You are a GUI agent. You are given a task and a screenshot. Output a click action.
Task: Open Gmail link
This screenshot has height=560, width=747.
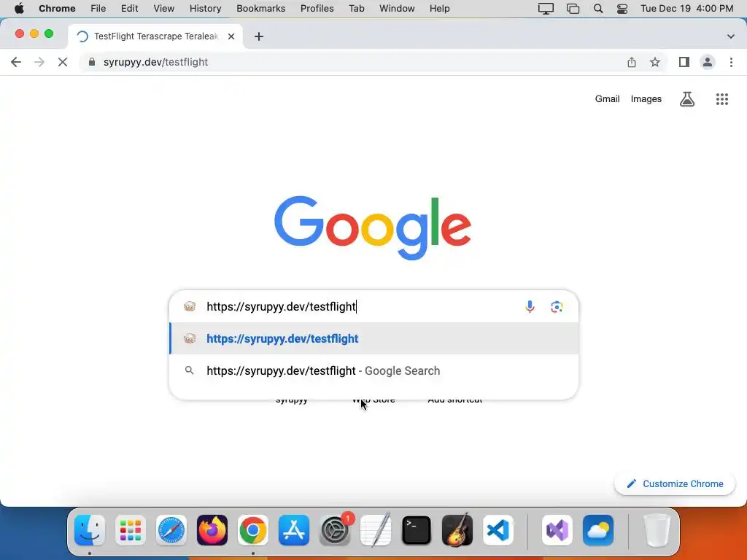click(607, 99)
